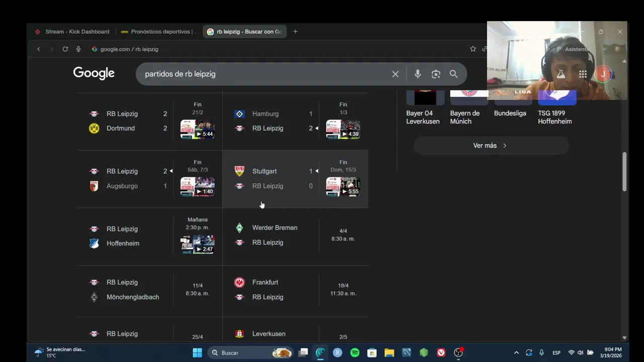Open Spotify from the taskbar

[x=355, y=352]
